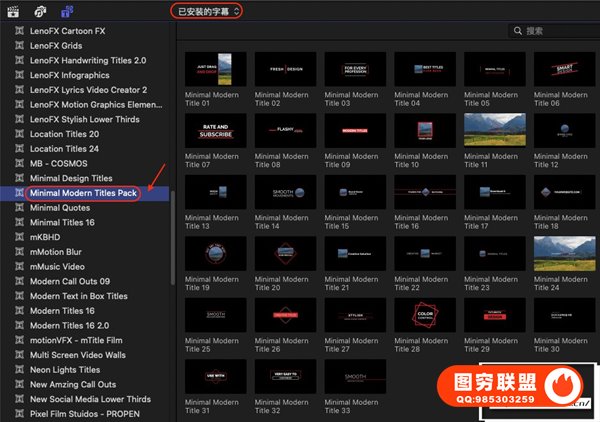Click the icon beside MB - COSMOS
Viewport: 600px width, 422px height.
(17, 163)
